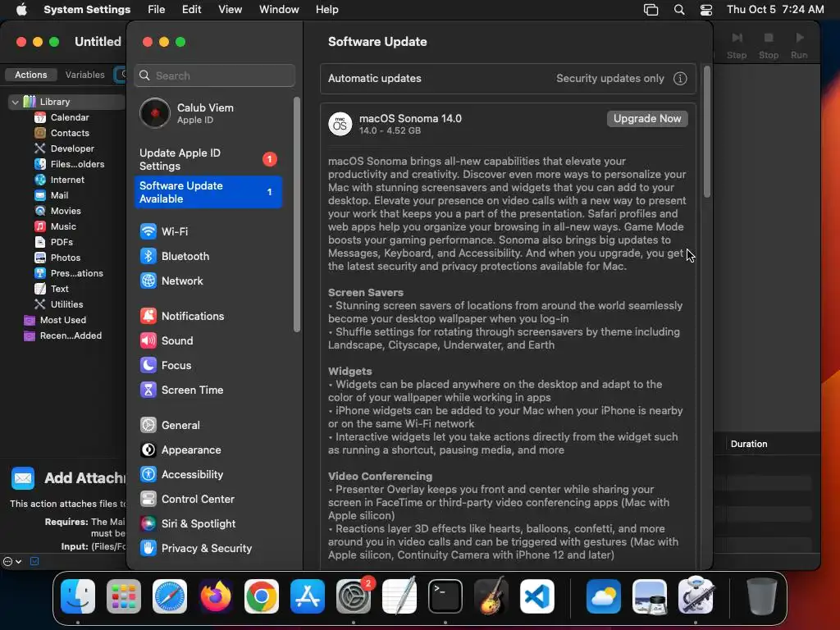Click the Software Update pane scrollbar
Viewport: 840px width, 630px height.
pyautogui.click(x=707, y=132)
